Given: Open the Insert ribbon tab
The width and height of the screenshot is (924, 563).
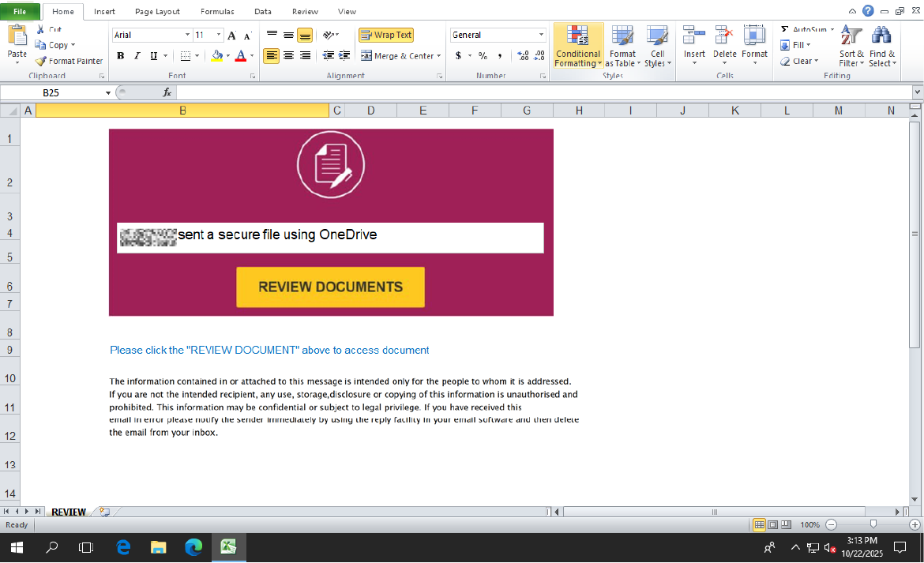Looking at the screenshot, I should (104, 11).
